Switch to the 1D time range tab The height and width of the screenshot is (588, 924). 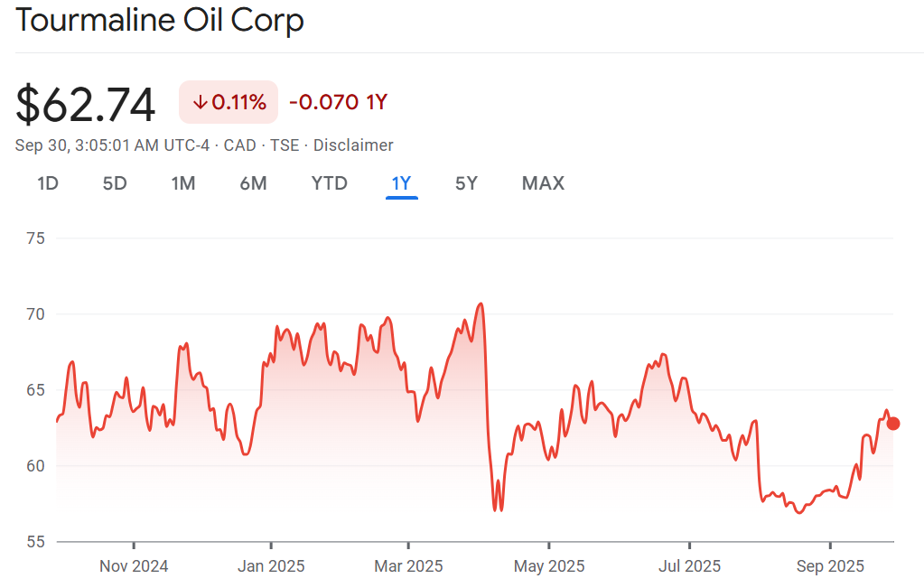pos(48,183)
